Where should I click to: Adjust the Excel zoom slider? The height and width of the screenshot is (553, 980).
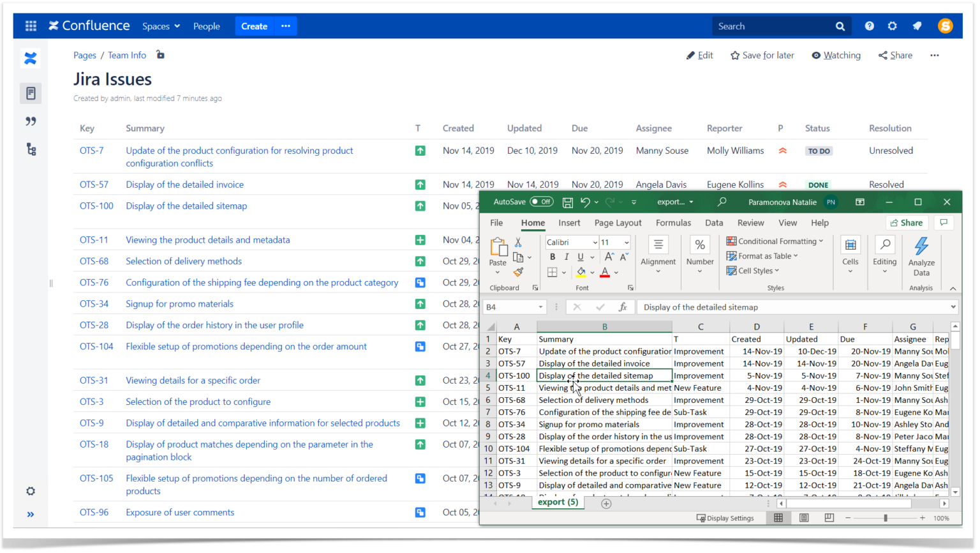click(886, 518)
